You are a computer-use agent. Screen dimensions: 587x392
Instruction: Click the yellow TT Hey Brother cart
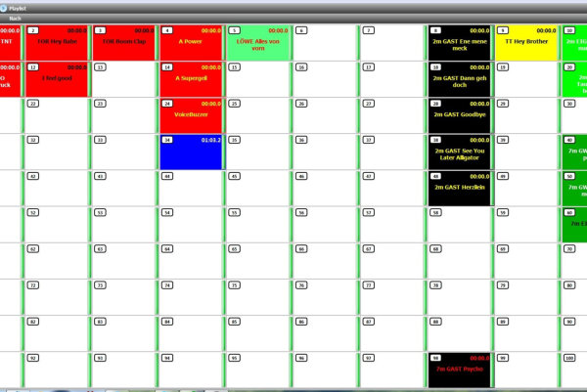tap(526, 43)
